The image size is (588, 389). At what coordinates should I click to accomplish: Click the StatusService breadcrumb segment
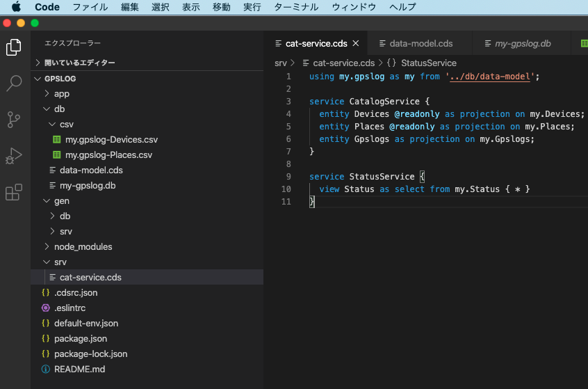(429, 63)
